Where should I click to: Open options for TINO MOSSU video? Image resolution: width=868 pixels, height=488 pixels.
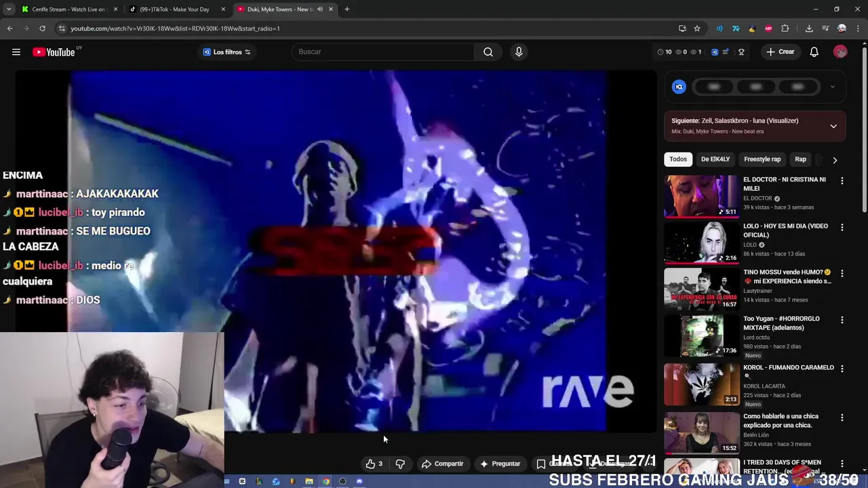tap(842, 273)
